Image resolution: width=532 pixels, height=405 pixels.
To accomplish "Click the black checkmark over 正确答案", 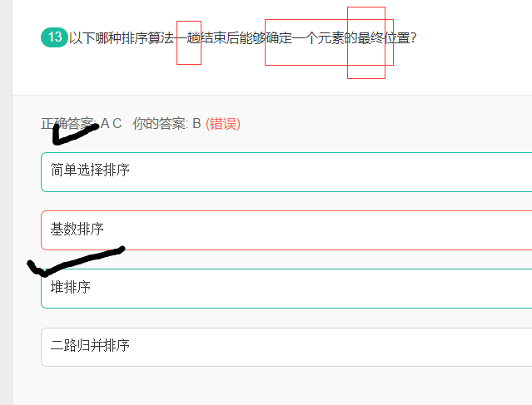I will coord(75,134).
